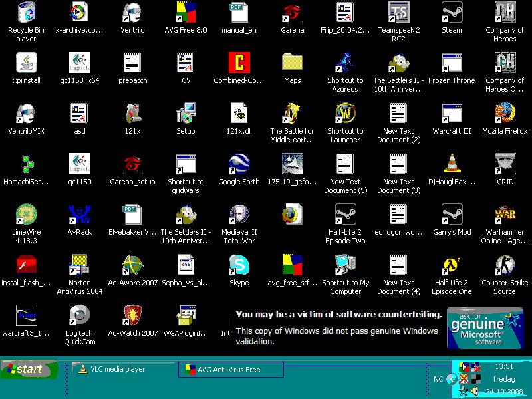Image resolution: width=532 pixels, height=399 pixels.
Task: Open New Text Document (5)
Action: click(345, 164)
